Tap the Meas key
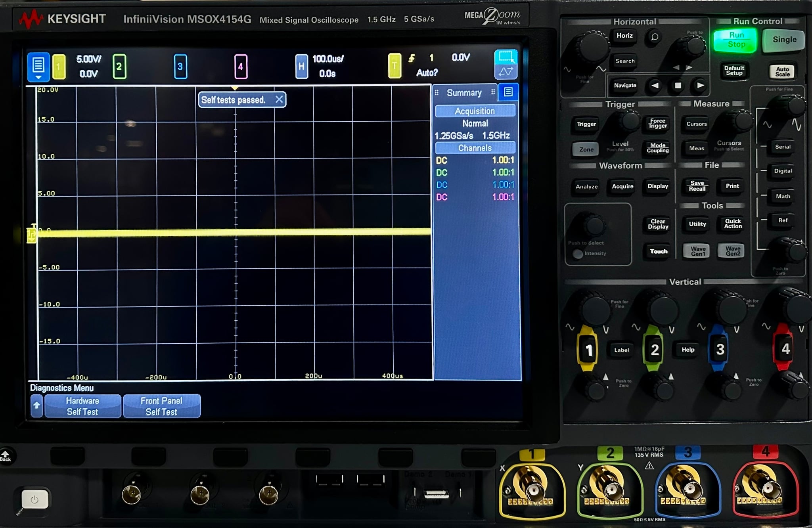The width and height of the screenshot is (812, 528). pos(696,148)
